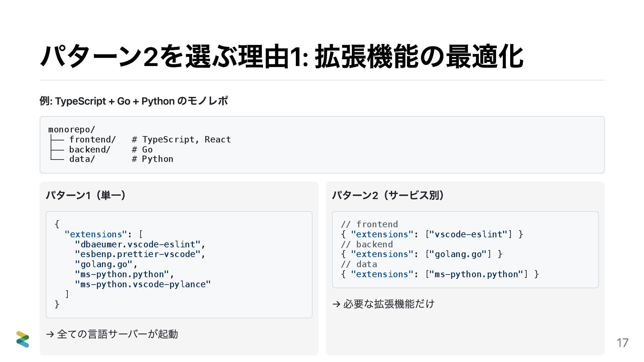Click the // frontend comment line

coord(369,224)
